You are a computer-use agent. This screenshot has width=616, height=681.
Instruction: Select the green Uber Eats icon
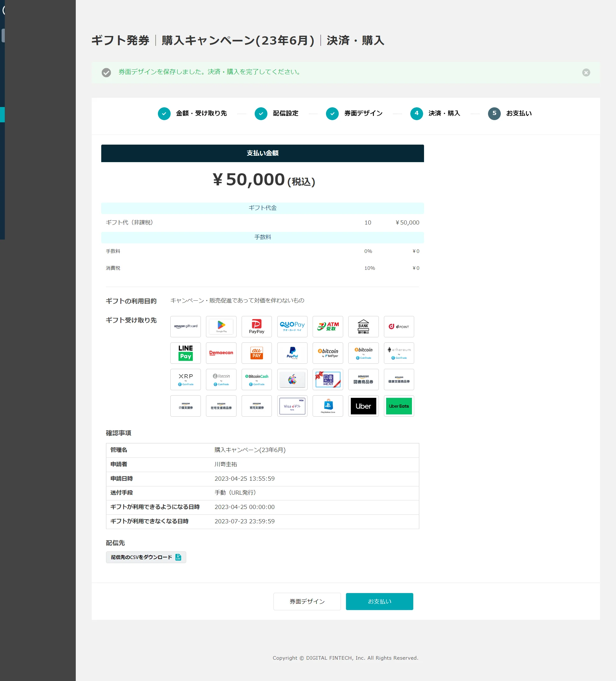tap(399, 406)
